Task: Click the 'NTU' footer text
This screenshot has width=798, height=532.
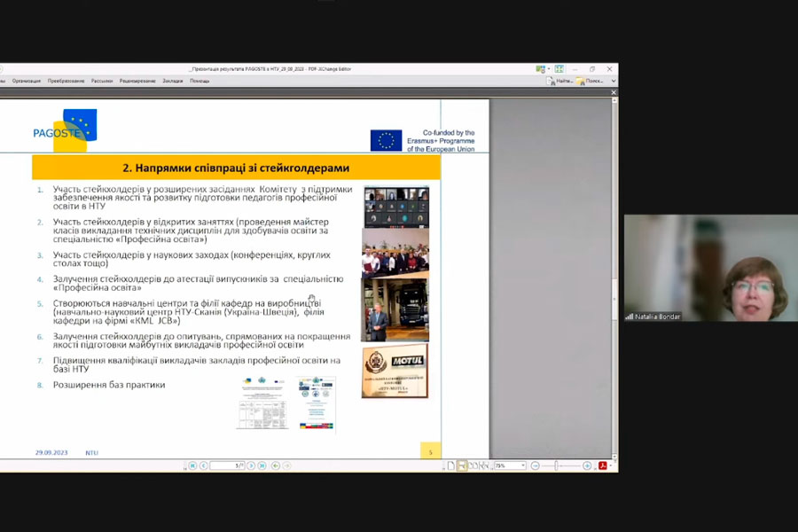Action: tap(91, 452)
